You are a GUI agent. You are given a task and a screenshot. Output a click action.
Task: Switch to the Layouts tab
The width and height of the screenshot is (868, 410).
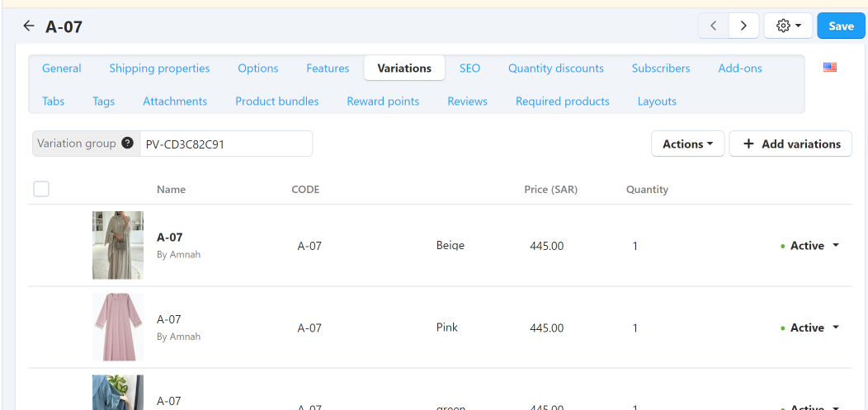point(657,101)
